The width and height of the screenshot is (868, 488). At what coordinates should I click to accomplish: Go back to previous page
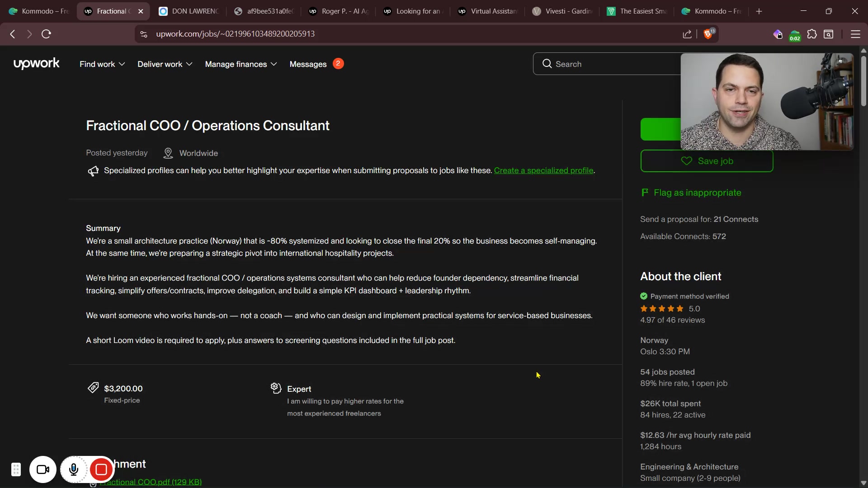(x=13, y=34)
